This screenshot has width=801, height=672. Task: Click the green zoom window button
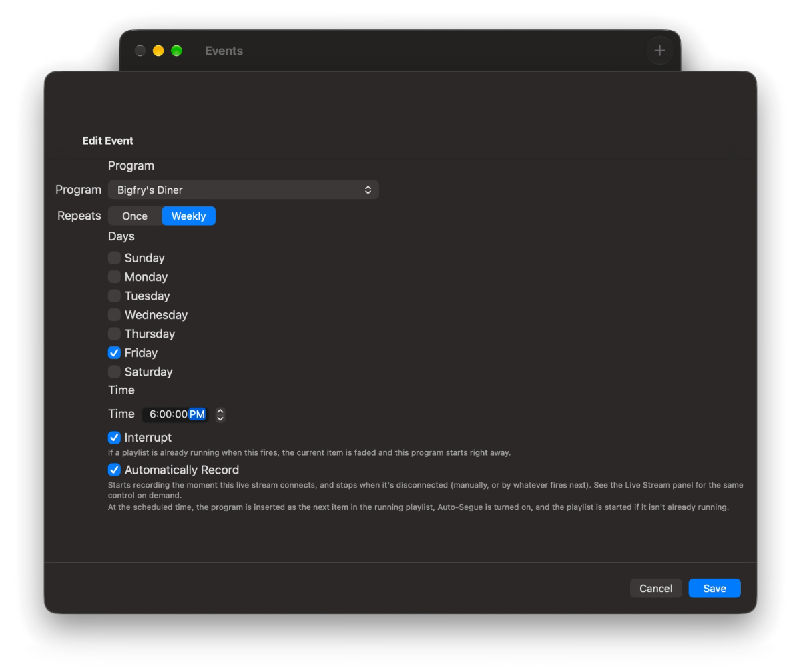point(176,51)
